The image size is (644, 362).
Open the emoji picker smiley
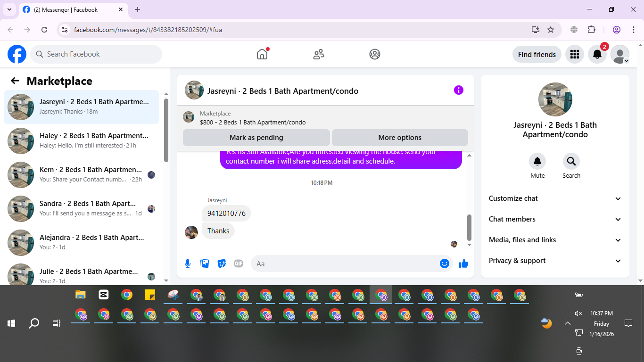click(445, 263)
